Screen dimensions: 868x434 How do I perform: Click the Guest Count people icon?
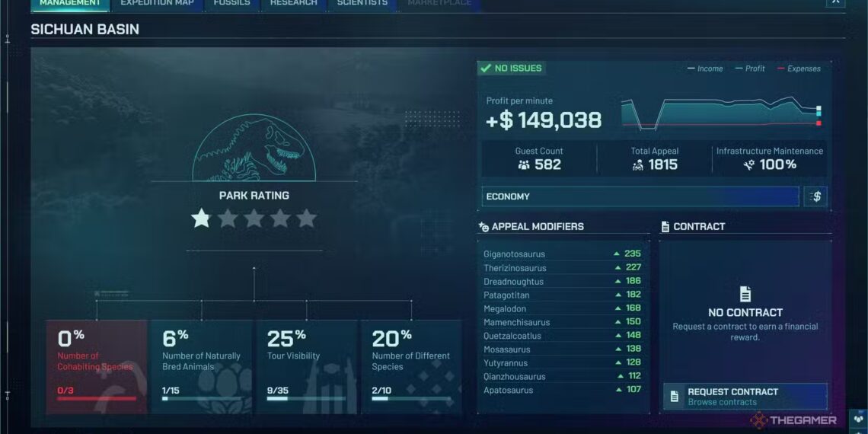524,164
